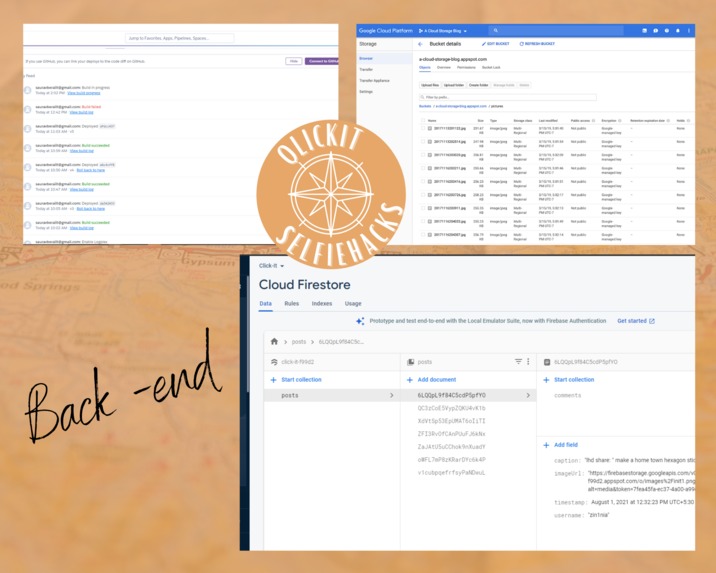Viewport: 716px width, 573px height.
Task: Click Buckets link in storage breadcrumb
Action: click(425, 106)
